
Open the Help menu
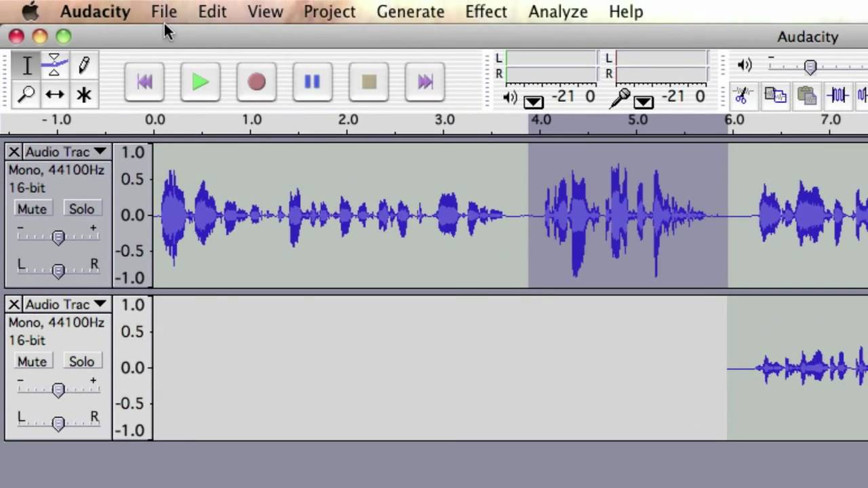626,12
